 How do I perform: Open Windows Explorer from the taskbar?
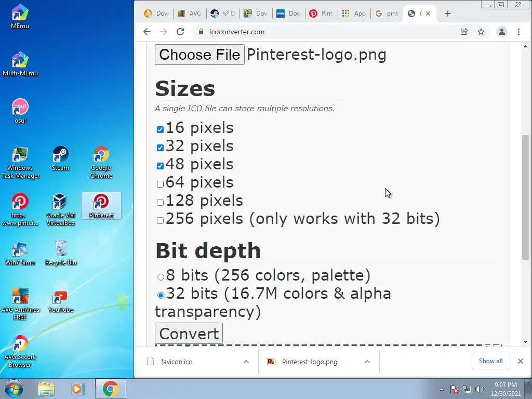pos(46,389)
